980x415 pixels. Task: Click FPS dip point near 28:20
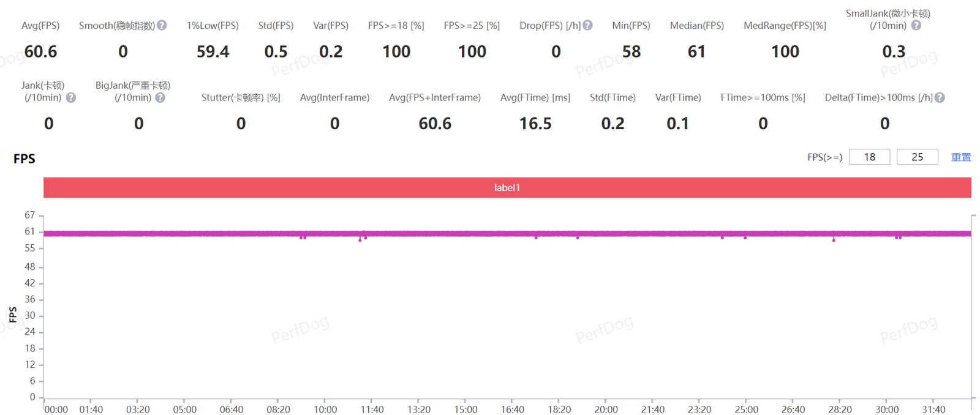[834, 240]
